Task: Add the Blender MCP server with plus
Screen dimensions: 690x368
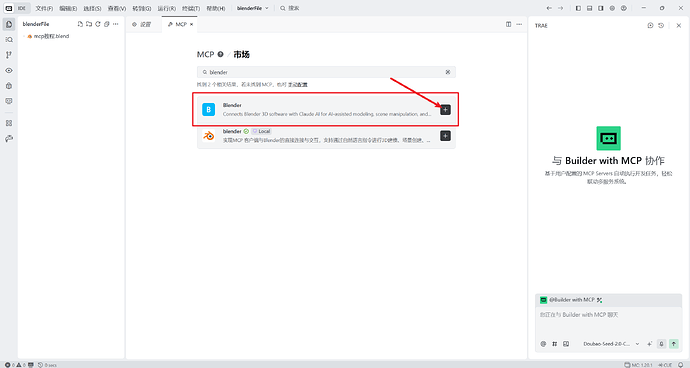Action: coord(445,110)
